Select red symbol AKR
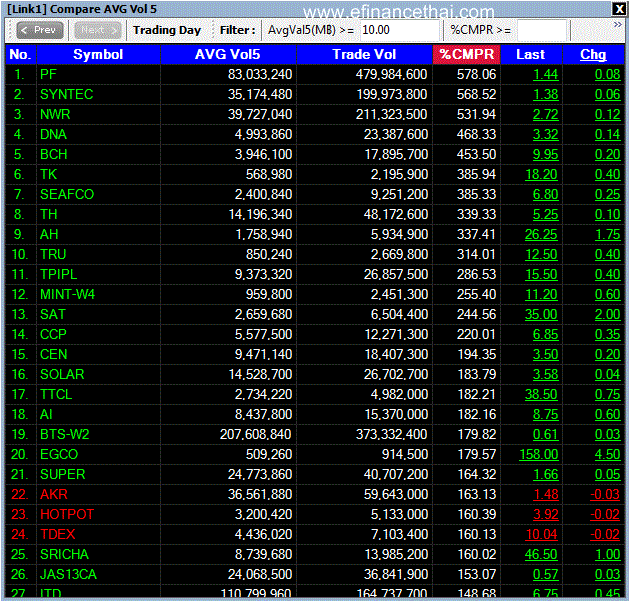This screenshot has width=630, height=602. [x=53, y=495]
